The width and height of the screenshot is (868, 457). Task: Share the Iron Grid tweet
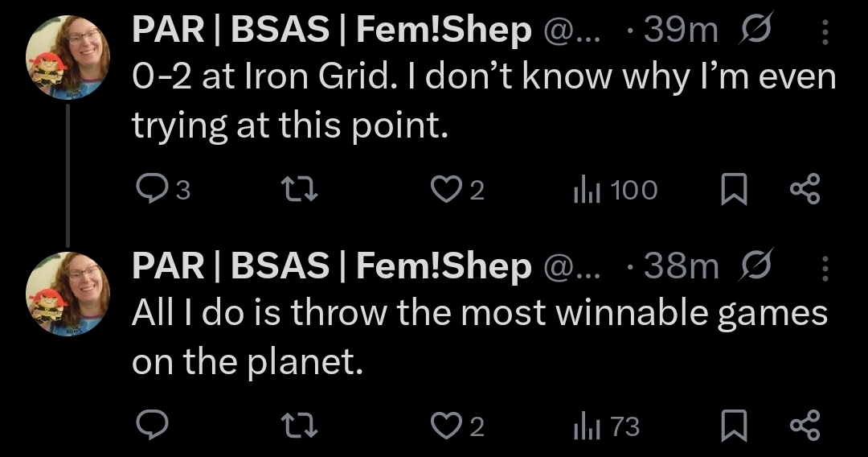805,189
